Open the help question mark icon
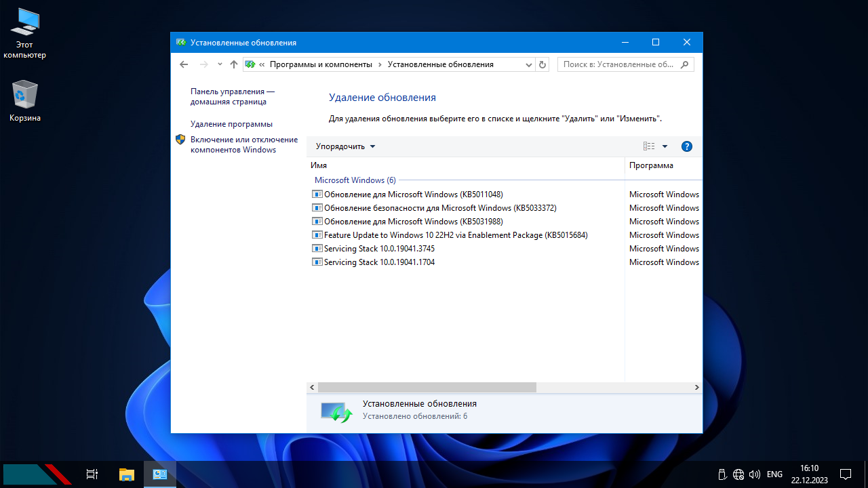The width and height of the screenshot is (868, 488). coord(686,146)
